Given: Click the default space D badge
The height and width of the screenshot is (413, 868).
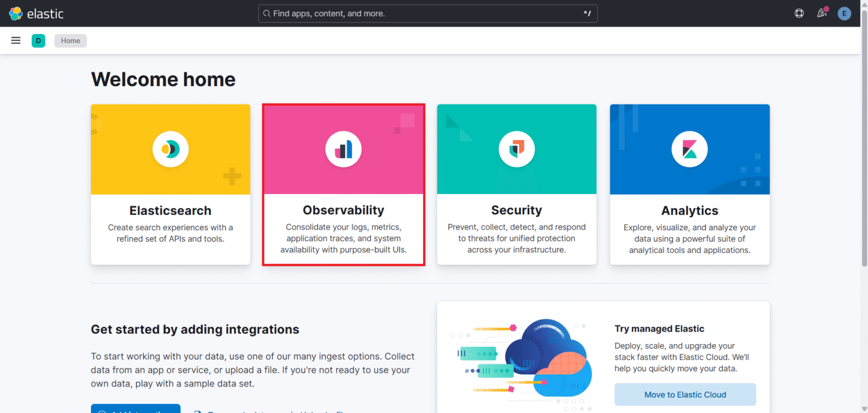Looking at the screenshot, I should [x=38, y=40].
